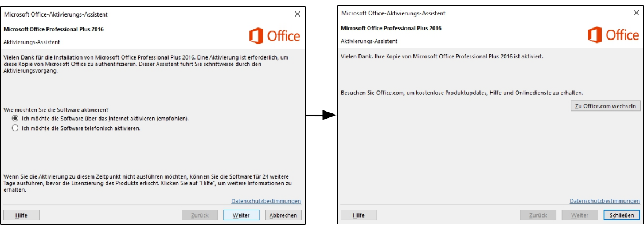Choose the telephone activation radio option
Screen dimensions: 644x229
point(15,128)
